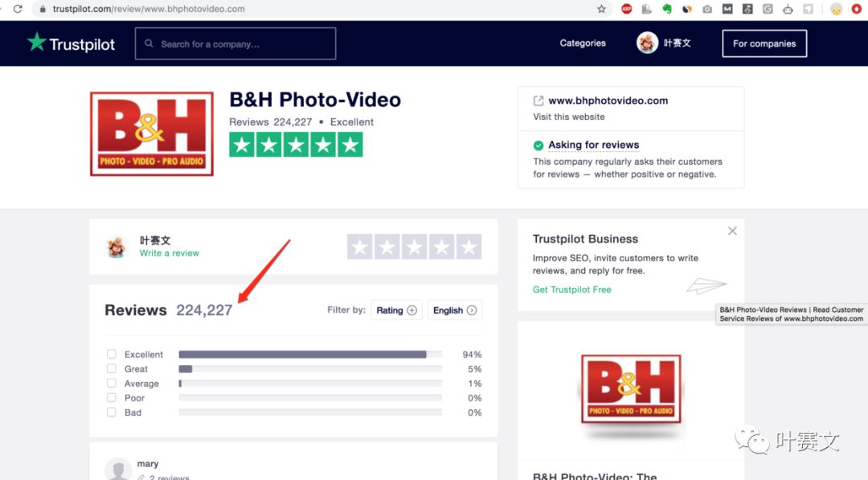This screenshot has width=868, height=480.
Task: Click Asking for reviews link
Action: click(593, 145)
